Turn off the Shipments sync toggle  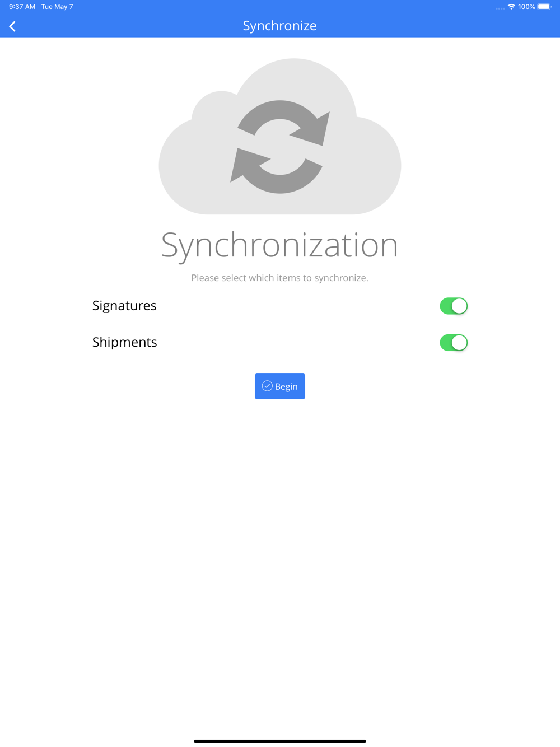(x=454, y=342)
